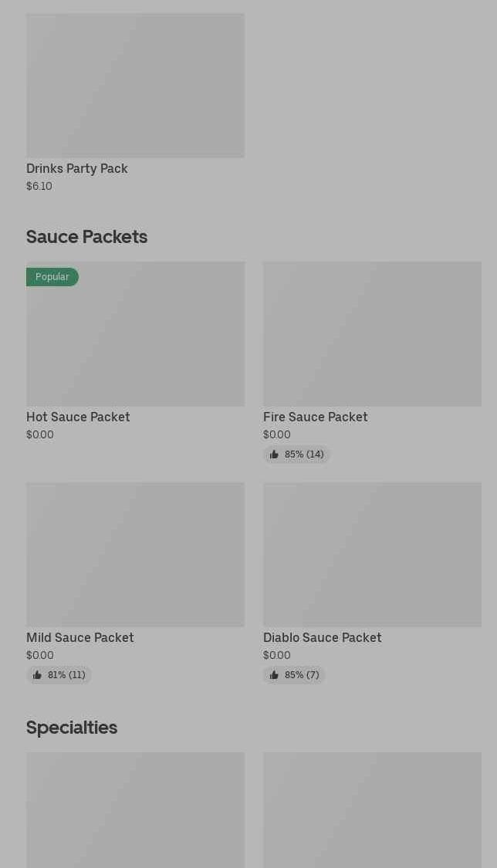
Task: Click the Specialties section heading
Action: (72, 728)
